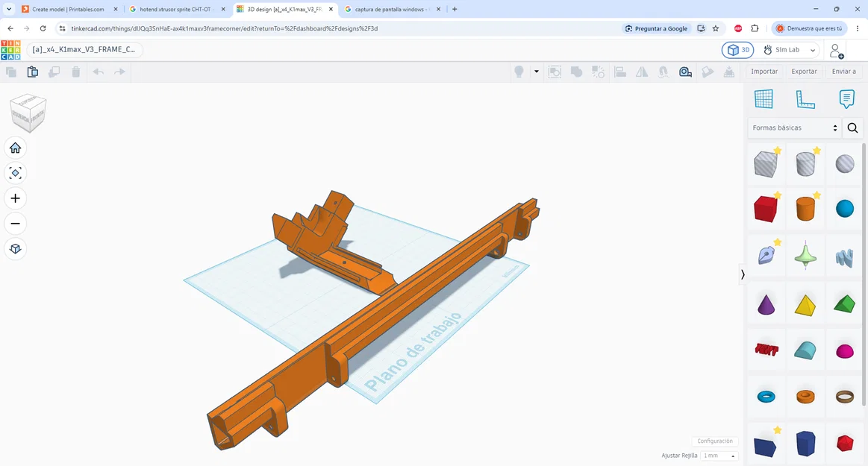The height and width of the screenshot is (466, 868).
Task: Pick the magenta half sphere shape
Action: point(845,352)
